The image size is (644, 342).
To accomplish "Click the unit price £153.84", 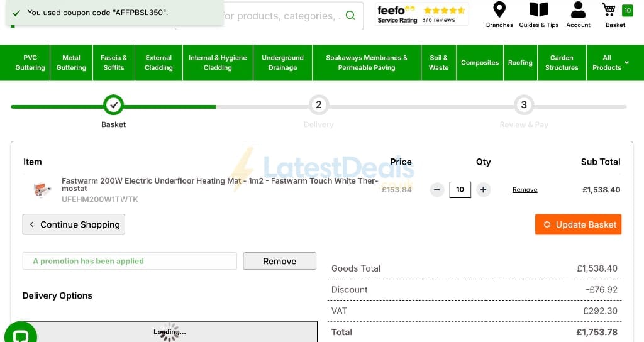I will [396, 190].
